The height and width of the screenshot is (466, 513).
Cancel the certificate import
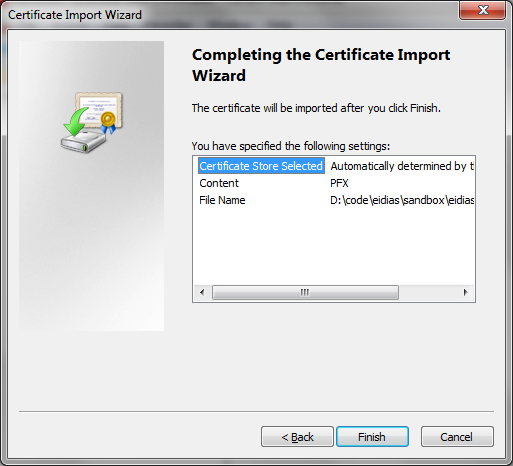click(457, 436)
